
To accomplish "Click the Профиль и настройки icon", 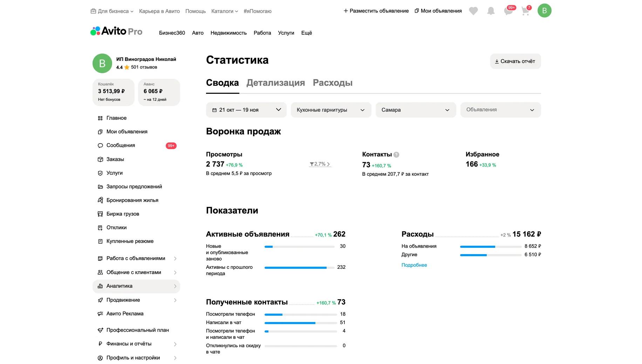I will click(x=100, y=358).
